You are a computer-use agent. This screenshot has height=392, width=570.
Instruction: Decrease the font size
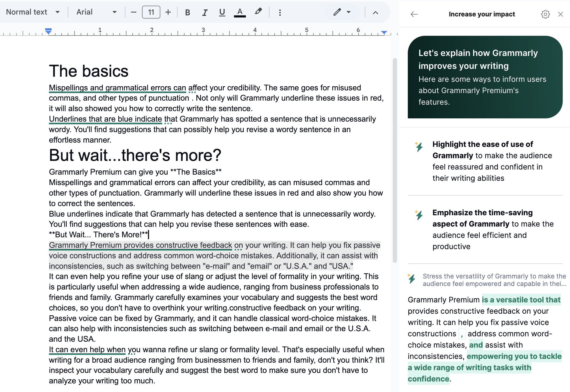133,12
